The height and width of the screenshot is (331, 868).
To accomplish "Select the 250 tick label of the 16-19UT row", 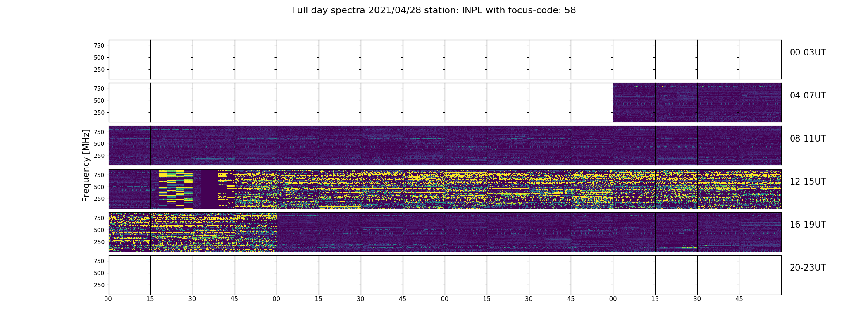I will click(99, 242).
